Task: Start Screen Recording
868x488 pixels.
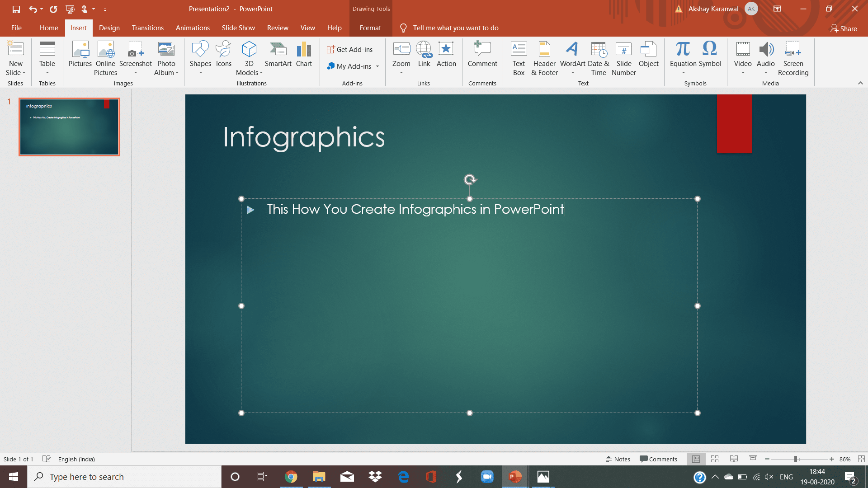Action: (x=793, y=58)
